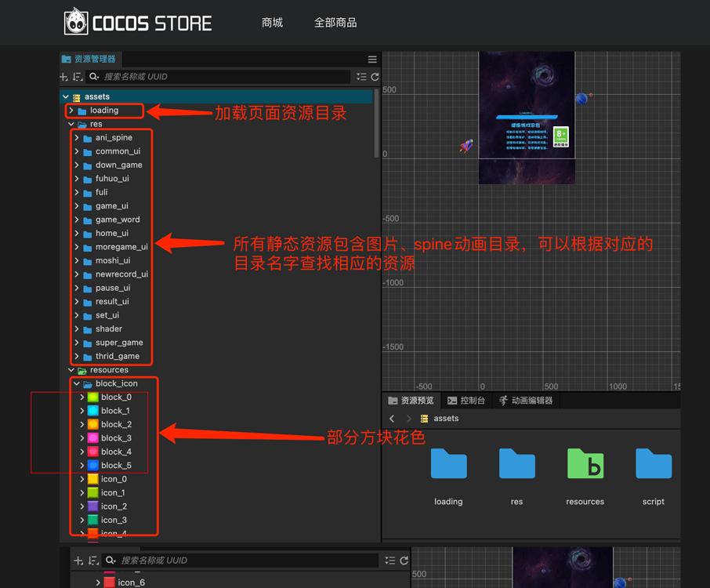Click the create-asset plus icon in 资源管理器

click(63, 77)
